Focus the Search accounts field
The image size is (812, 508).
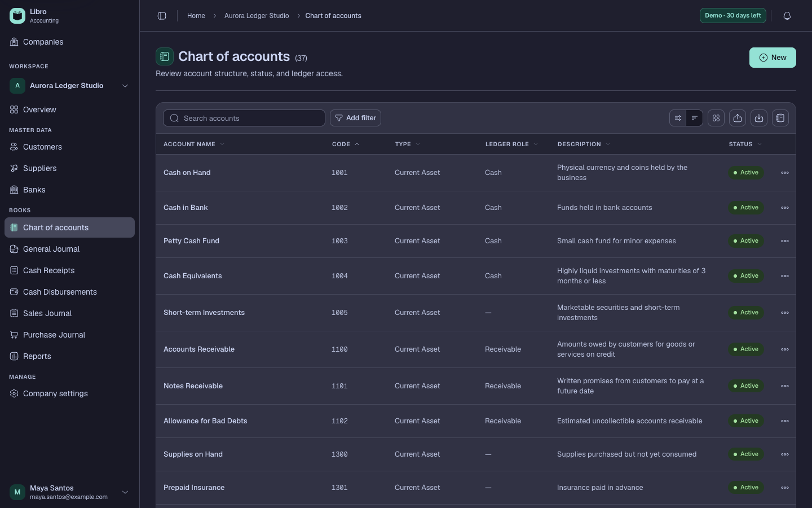tap(244, 118)
